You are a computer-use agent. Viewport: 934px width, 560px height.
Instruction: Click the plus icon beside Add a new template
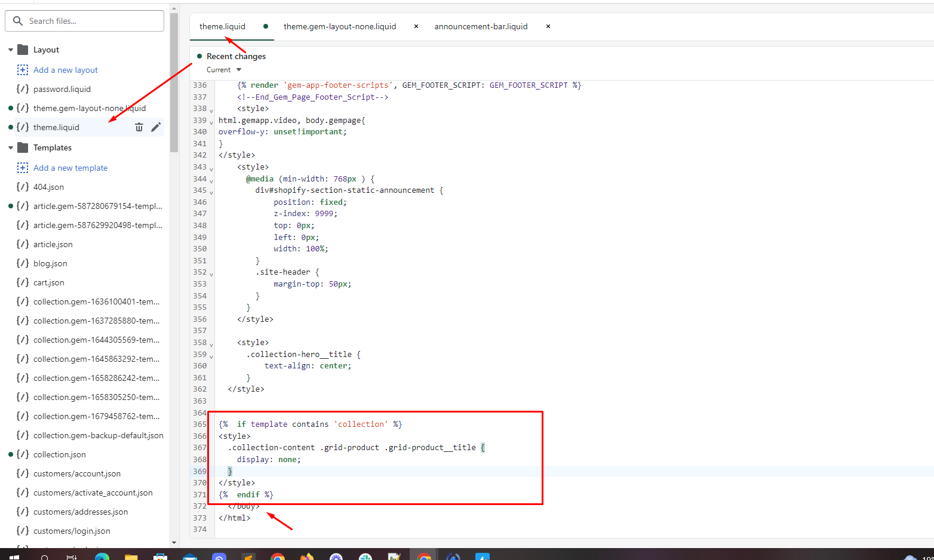[23, 168]
